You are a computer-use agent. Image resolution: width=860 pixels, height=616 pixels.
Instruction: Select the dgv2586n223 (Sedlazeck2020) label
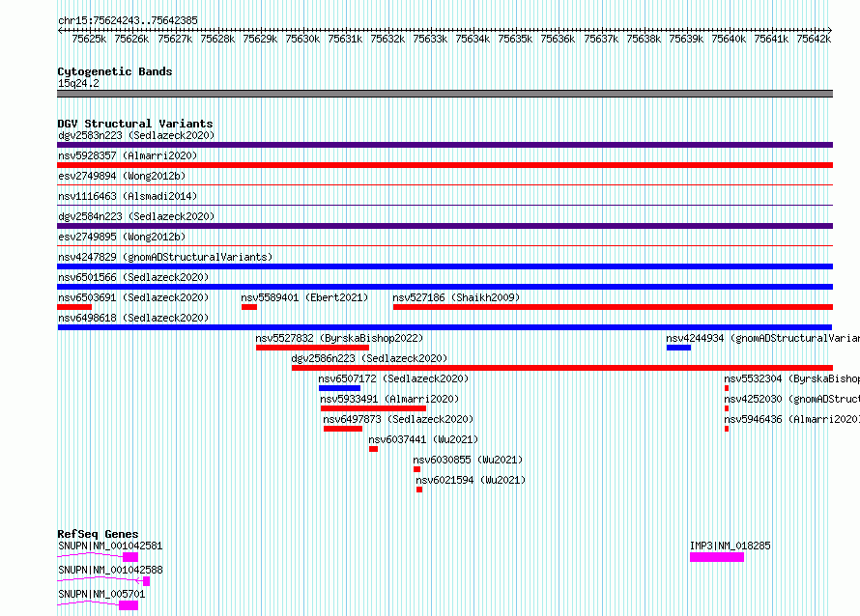pyautogui.click(x=369, y=358)
